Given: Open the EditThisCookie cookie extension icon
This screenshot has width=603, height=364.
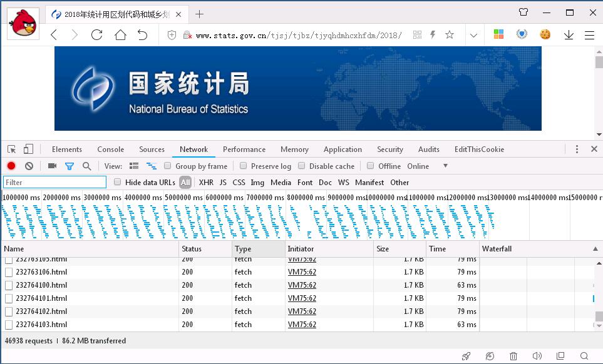Looking at the screenshot, I should 545,34.
